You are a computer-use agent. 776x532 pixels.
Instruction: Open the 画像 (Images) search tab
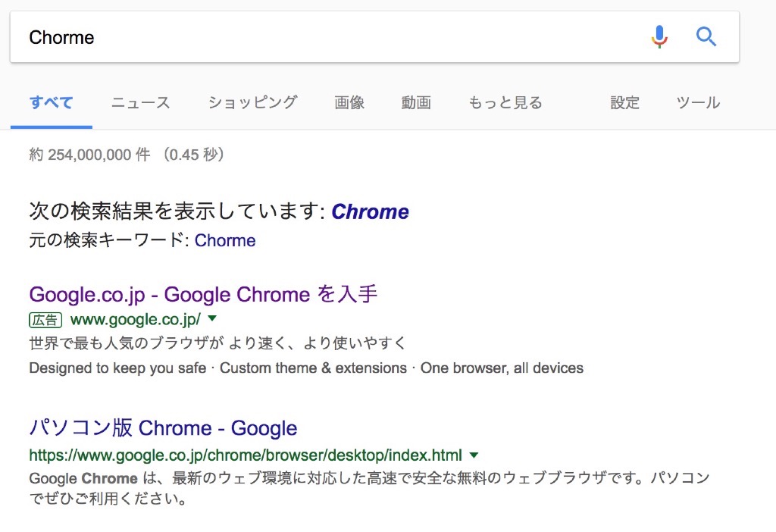click(349, 102)
